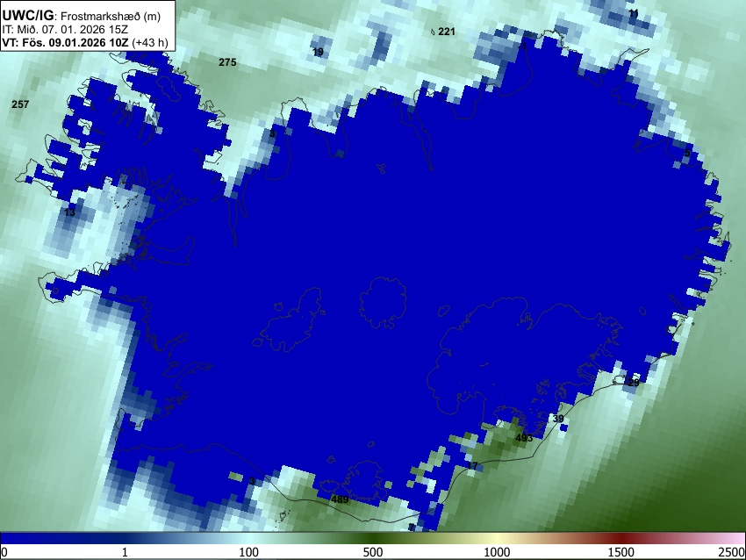Viewport: 746px width, 560px height.
Task: Click the colour scale label 0
Action: (x=4, y=552)
